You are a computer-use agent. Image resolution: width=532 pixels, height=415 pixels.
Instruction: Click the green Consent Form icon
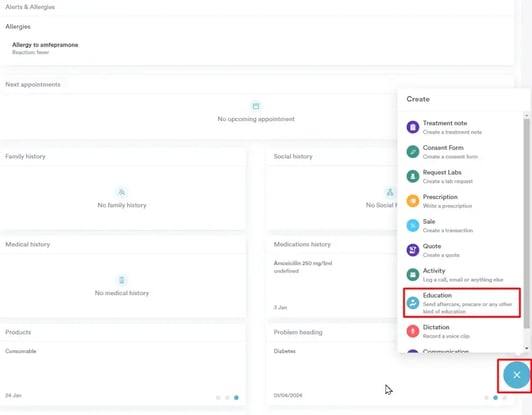point(413,152)
